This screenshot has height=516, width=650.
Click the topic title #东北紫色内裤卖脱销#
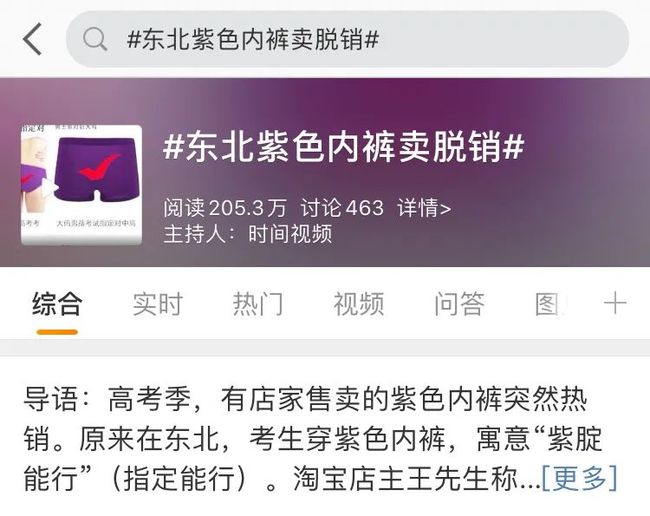pos(344,147)
